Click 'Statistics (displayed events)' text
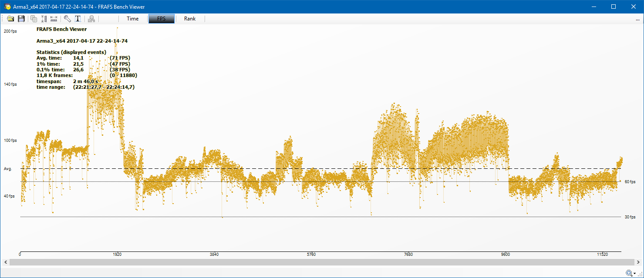The image size is (644, 278). tap(71, 52)
